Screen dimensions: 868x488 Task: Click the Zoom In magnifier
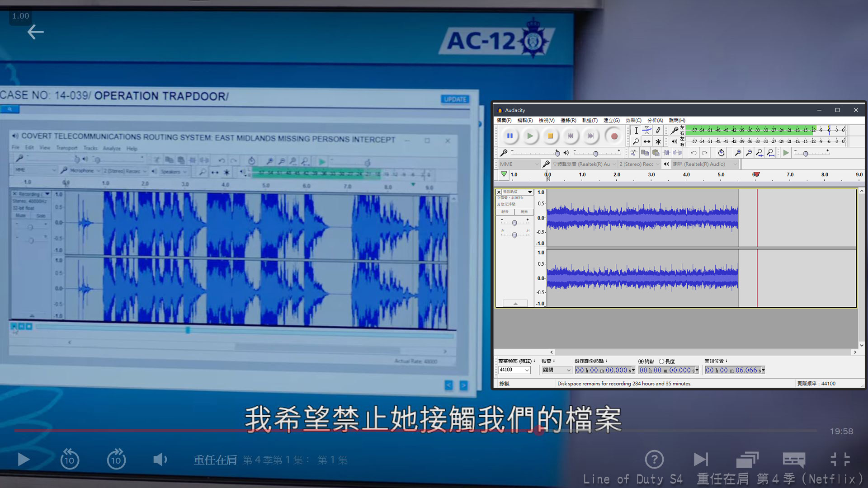(738, 153)
